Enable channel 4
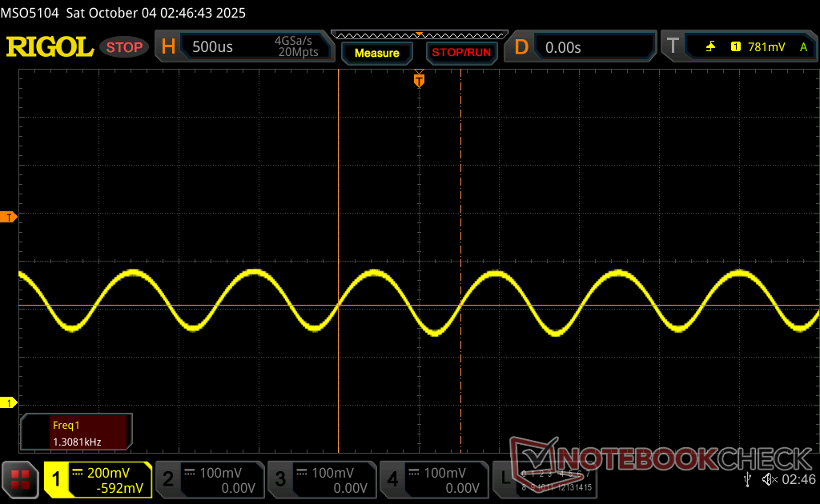This screenshot has width=820, height=504. click(x=432, y=479)
